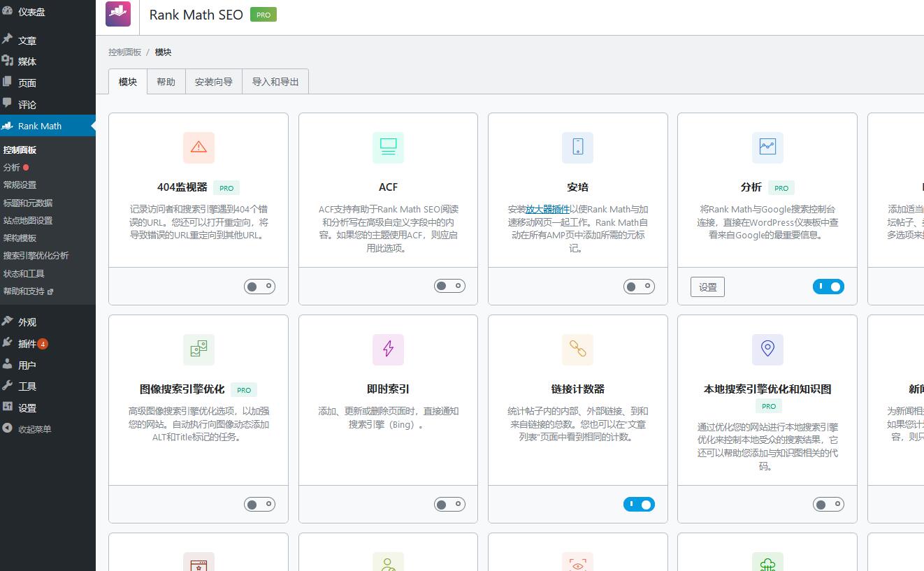Enable the ACF module toggle
924x571 pixels.
pyautogui.click(x=449, y=286)
